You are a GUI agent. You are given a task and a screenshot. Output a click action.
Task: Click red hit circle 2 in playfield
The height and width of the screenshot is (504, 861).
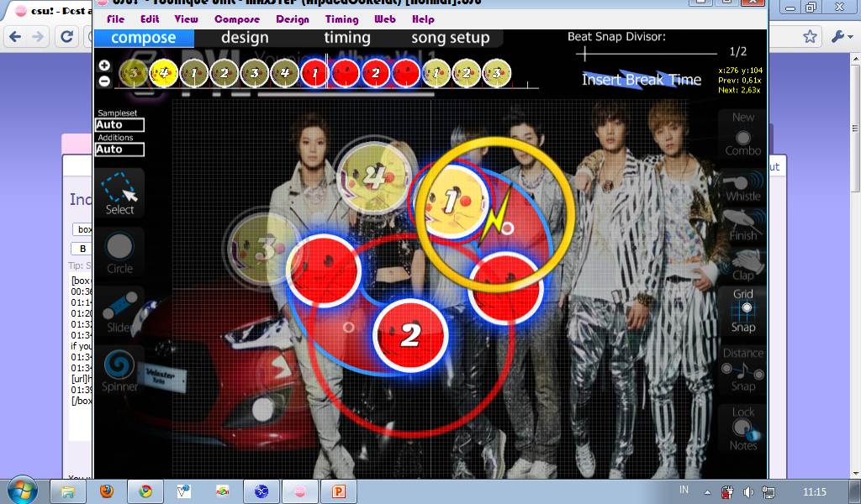[x=409, y=335]
